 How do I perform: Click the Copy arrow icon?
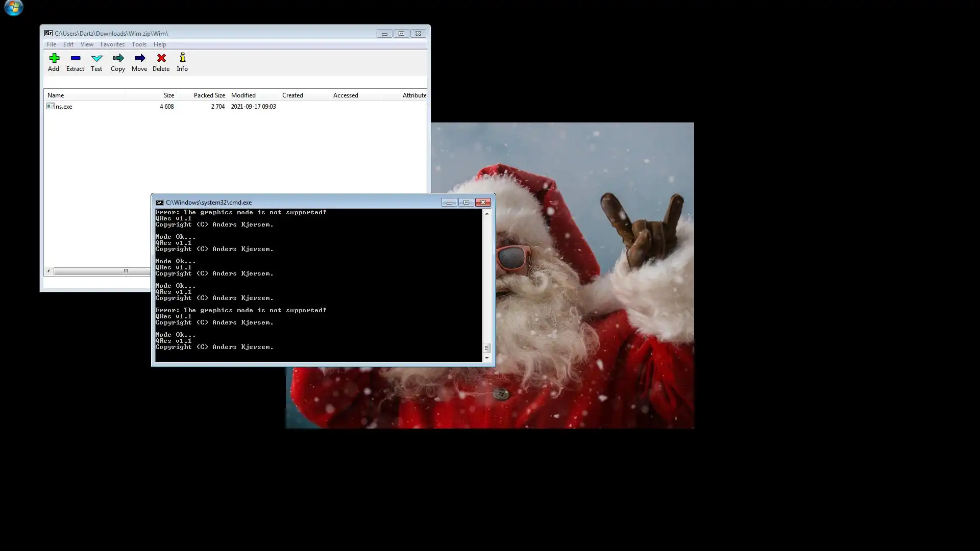click(118, 58)
